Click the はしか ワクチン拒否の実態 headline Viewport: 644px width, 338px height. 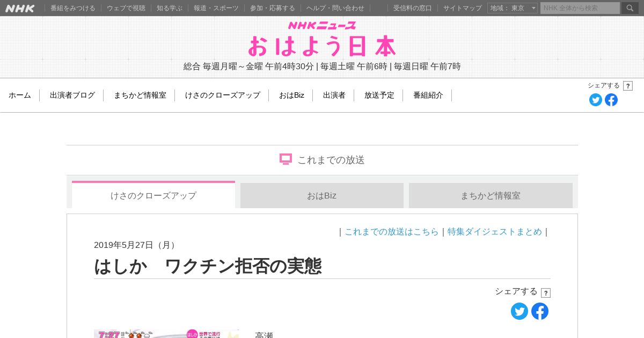[208, 266]
